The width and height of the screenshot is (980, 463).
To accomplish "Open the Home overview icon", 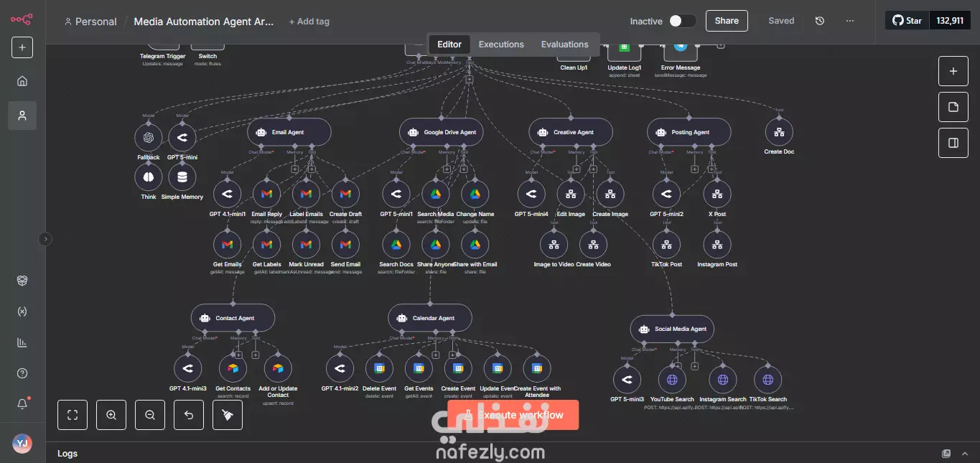I will [x=22, y=81].
